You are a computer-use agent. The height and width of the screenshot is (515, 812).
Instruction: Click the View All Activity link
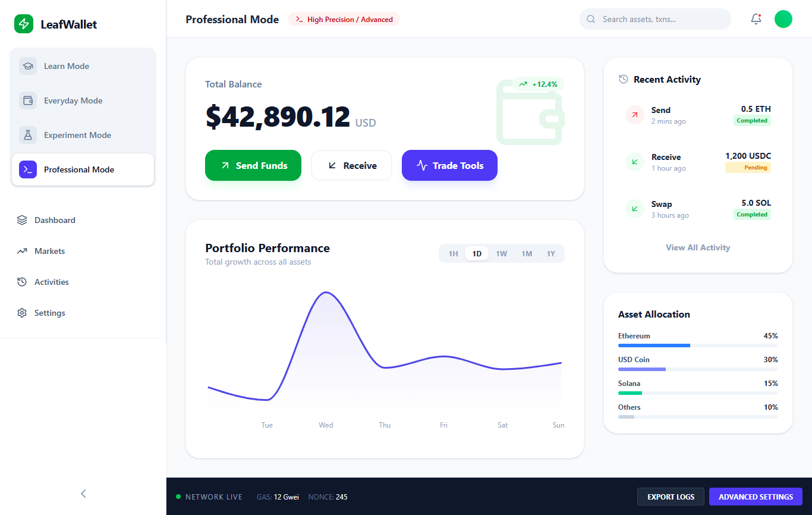click(x=698, y=247)
